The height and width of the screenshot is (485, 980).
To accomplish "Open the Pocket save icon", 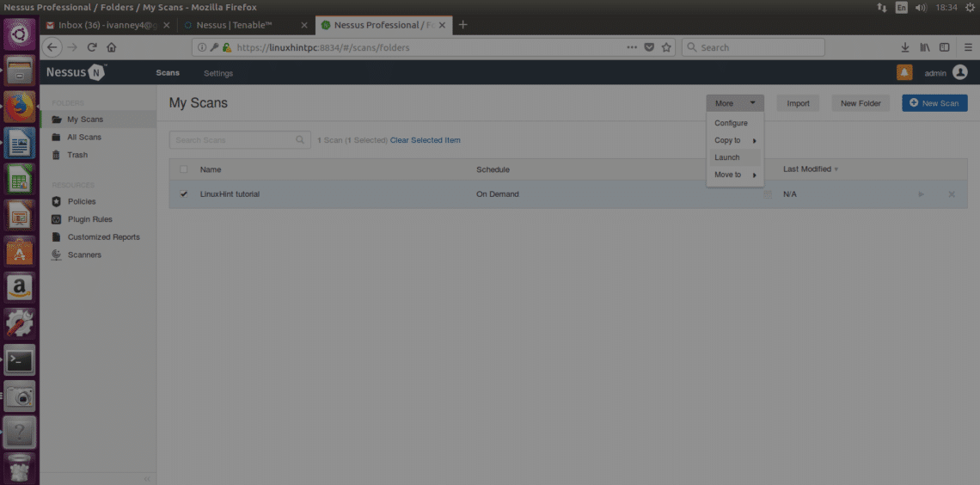I will coord(649,47).
